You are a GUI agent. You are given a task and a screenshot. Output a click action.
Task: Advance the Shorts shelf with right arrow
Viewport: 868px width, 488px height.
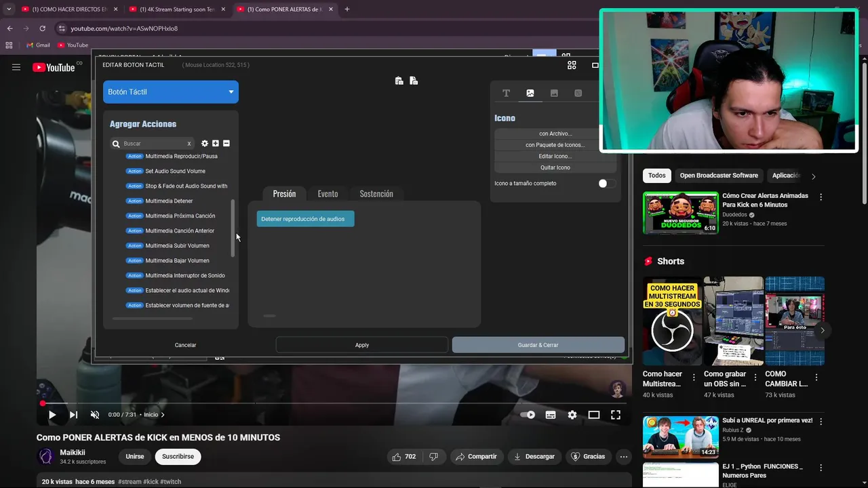coord(822,330)
